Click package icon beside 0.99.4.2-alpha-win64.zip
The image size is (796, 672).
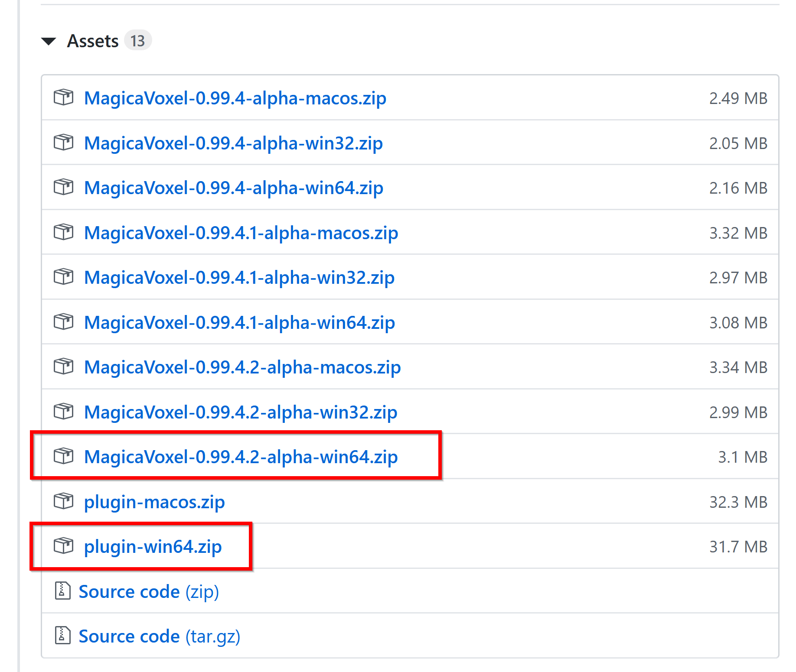64,456
